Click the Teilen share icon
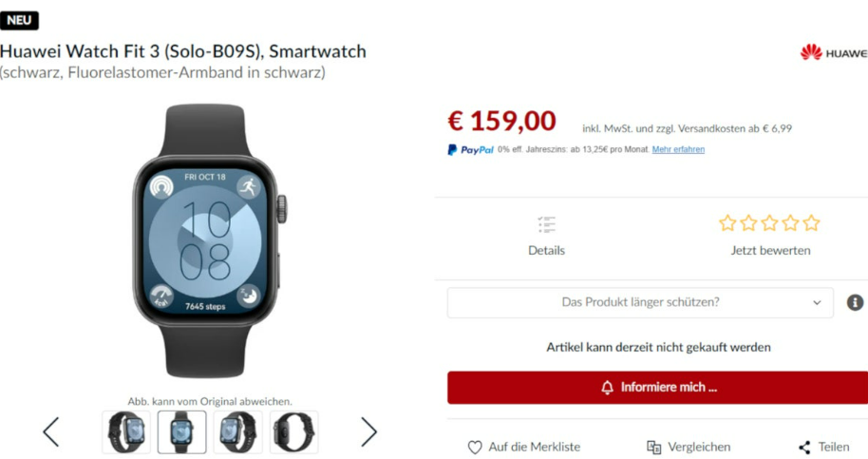The height and width of the screenshot is (459, 868). (x=804, y=448)
